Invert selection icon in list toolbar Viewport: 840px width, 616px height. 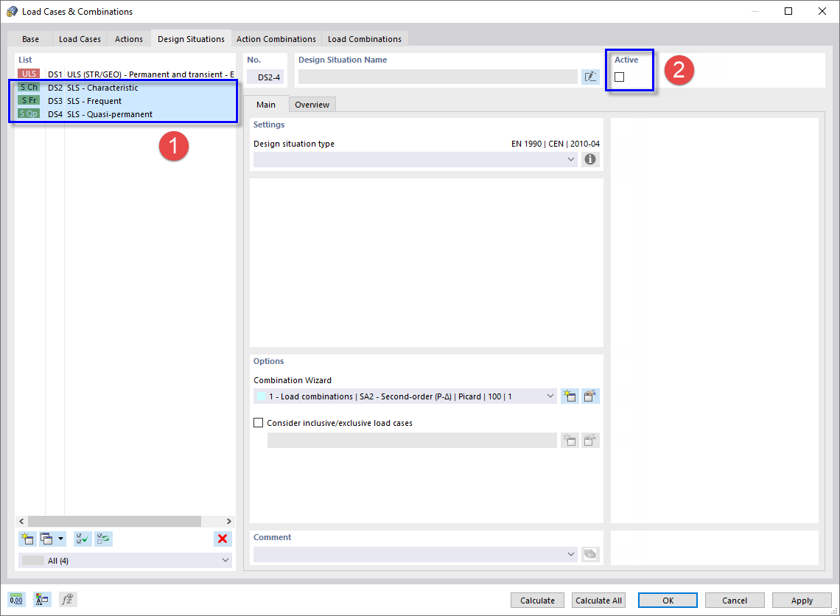[x=103, y=539]
